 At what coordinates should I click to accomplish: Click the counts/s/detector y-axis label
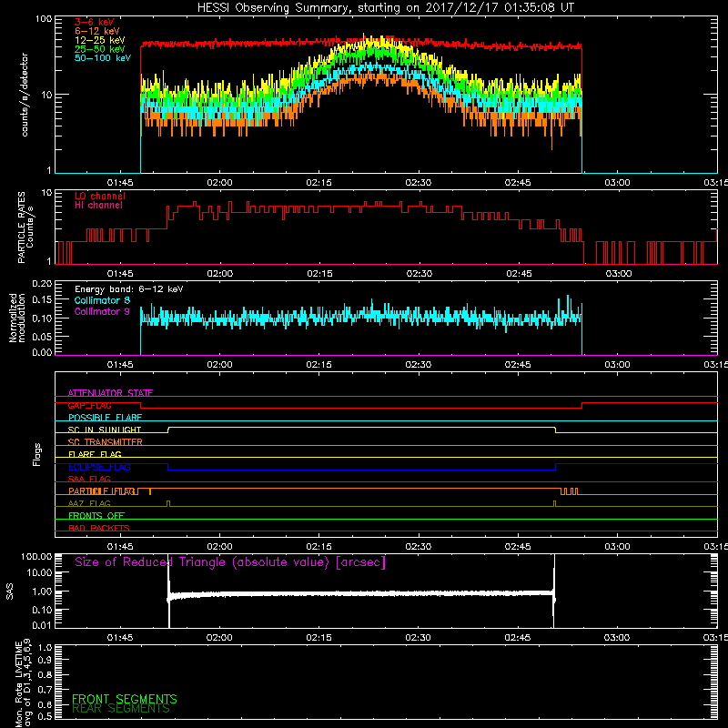coord(25,95)
